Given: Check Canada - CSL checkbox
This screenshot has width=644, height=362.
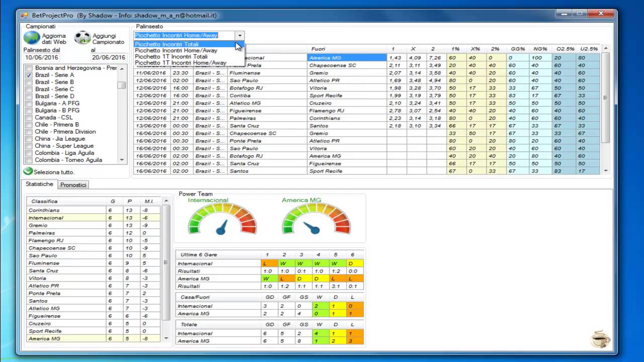Looking at the screenshot, I should pos(29,118).
